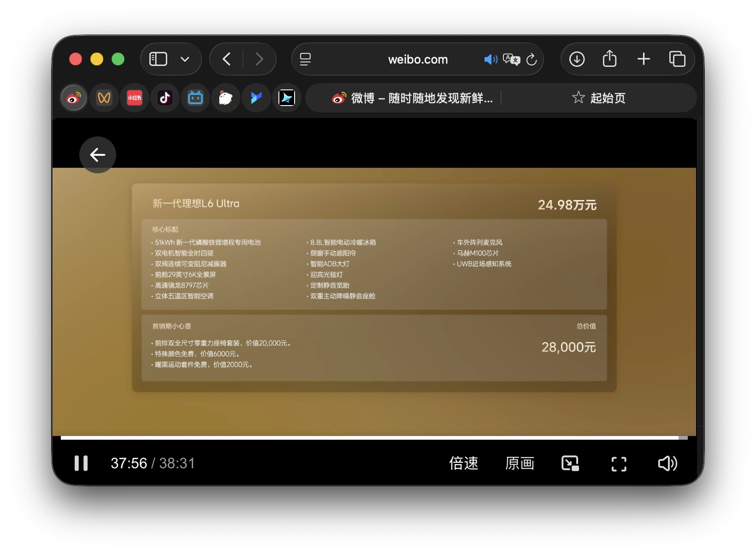Open the pinned paper-plane icon tab

[x=287, y=98]
